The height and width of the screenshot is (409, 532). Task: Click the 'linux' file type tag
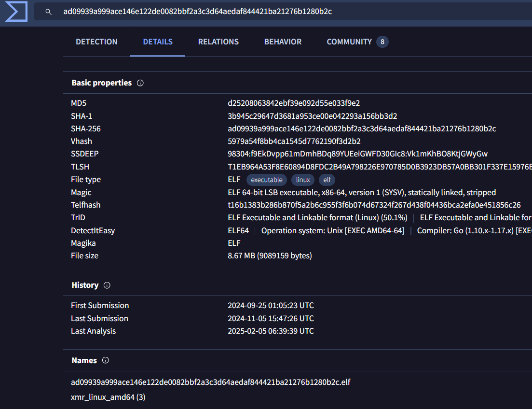tap(302, 180)
